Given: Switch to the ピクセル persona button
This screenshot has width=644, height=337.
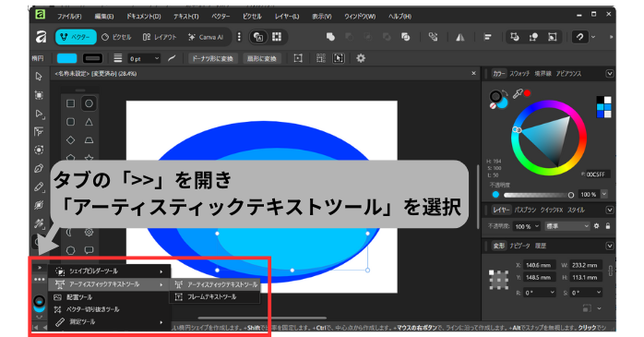Looking at the screenshot, I should (x=116, y=37).
